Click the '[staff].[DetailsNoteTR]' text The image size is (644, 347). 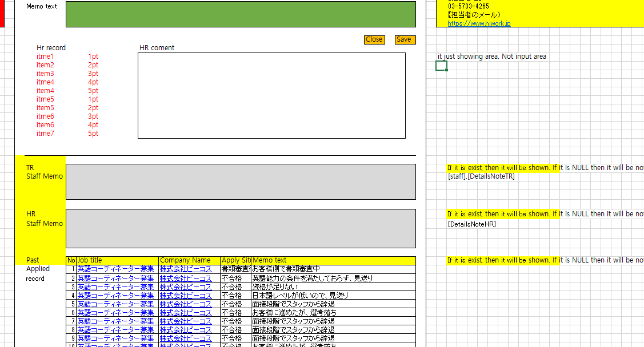(481, 176)
